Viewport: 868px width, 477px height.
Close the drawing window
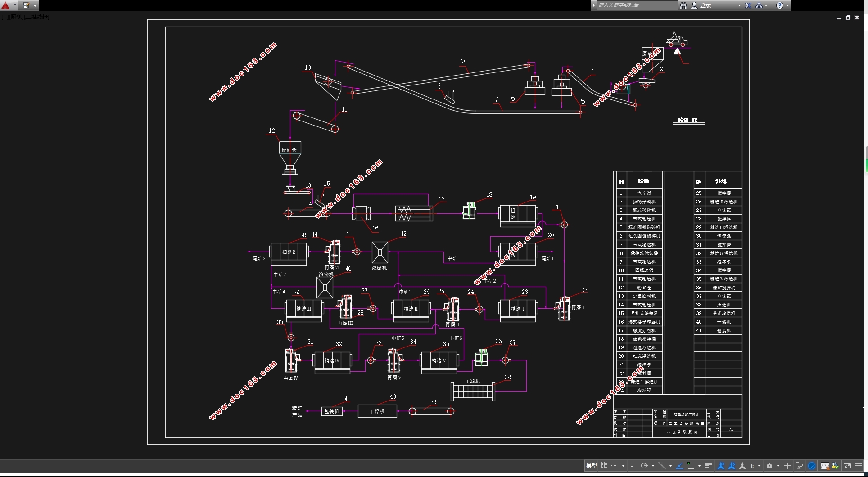857,18
